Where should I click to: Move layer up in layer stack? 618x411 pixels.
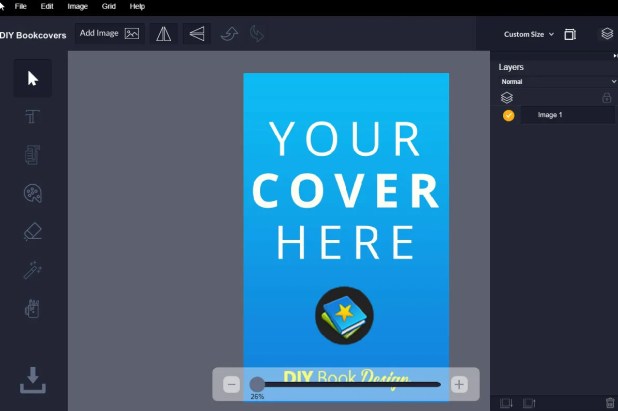coord(529,403)
